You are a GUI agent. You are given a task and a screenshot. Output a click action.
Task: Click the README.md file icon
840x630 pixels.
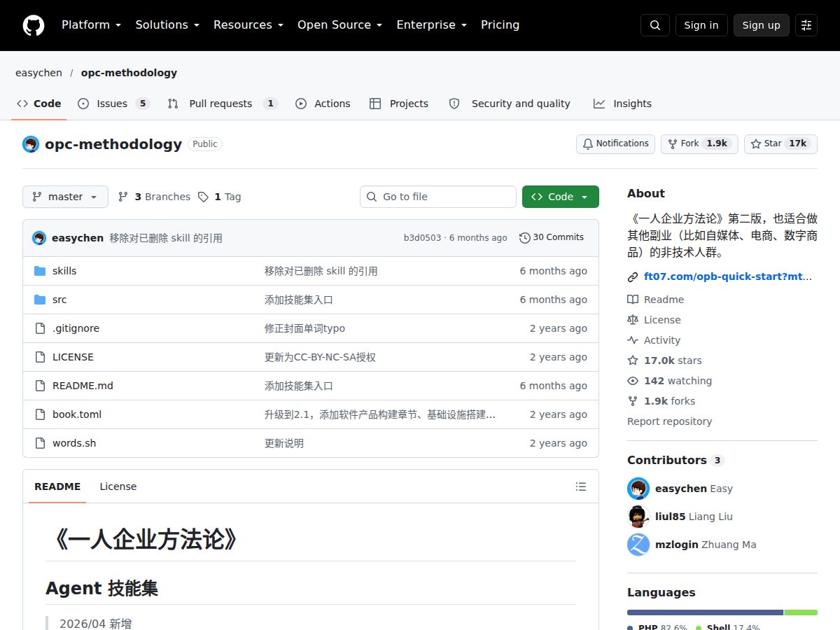pos(40,386)
